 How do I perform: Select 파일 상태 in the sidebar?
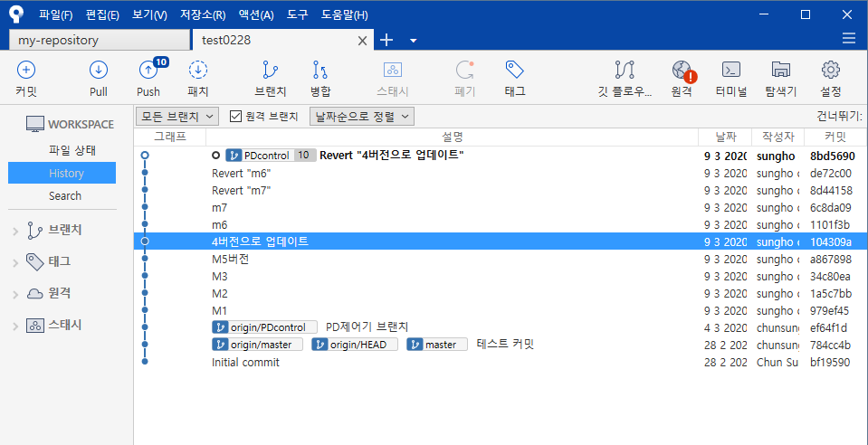72,150
